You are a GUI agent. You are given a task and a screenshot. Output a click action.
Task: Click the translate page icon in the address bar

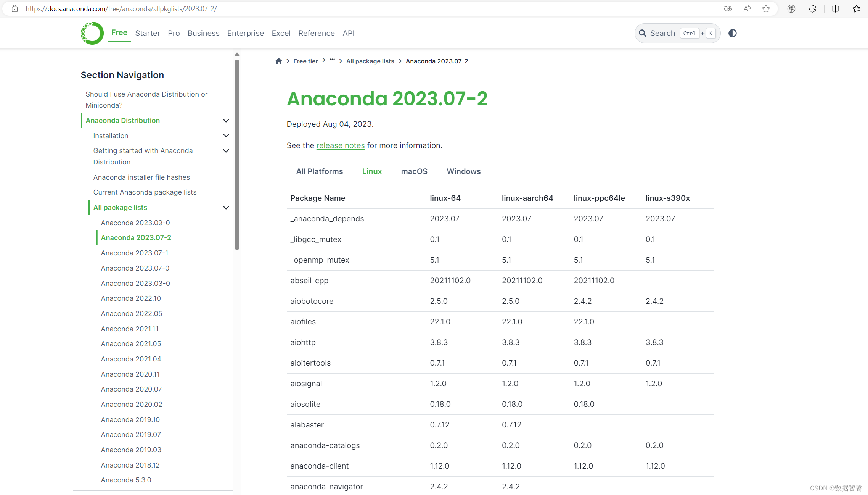728,8
